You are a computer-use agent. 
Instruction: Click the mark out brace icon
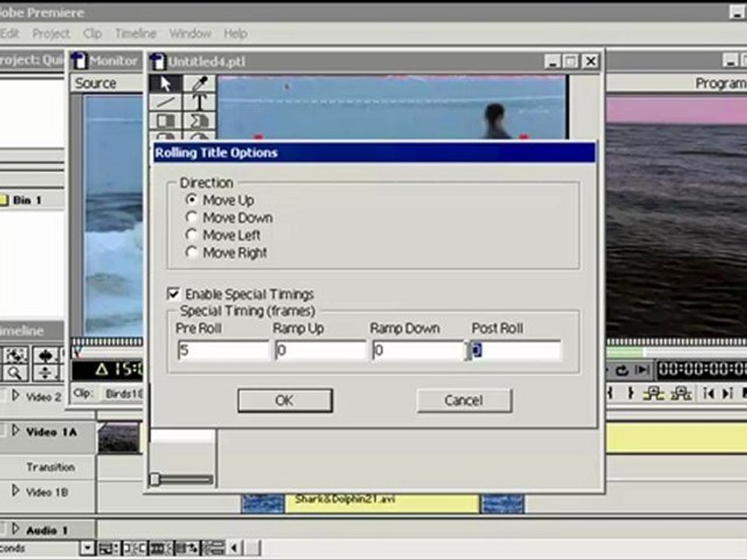pyautogui.click(x=631, y=394)
